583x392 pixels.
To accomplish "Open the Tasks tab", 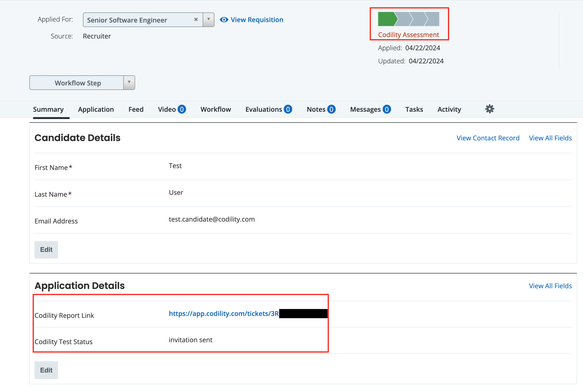I will click(x=414, y=109).
